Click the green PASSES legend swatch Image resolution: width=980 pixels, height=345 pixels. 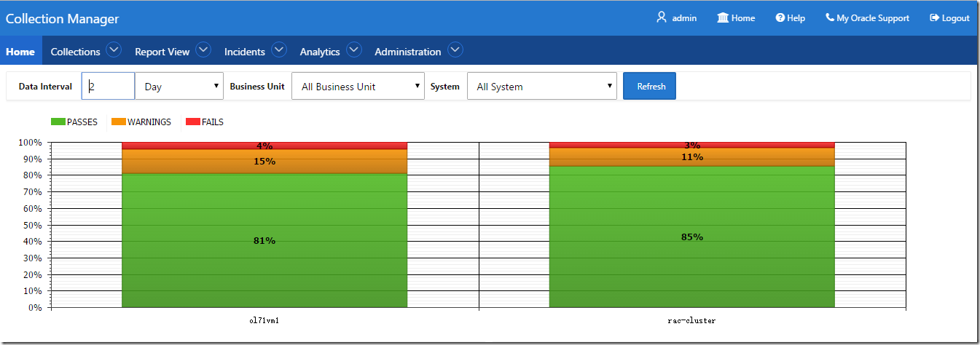tap(58, 122)
